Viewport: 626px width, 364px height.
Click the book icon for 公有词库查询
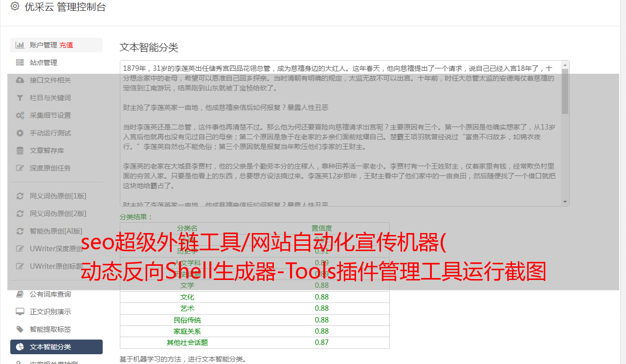[x=20, y=294]
